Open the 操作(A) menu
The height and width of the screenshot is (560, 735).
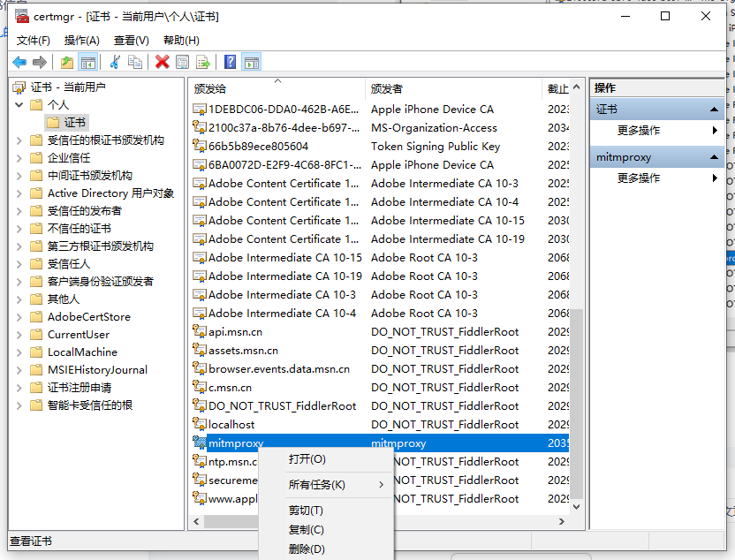coord(81,41)
